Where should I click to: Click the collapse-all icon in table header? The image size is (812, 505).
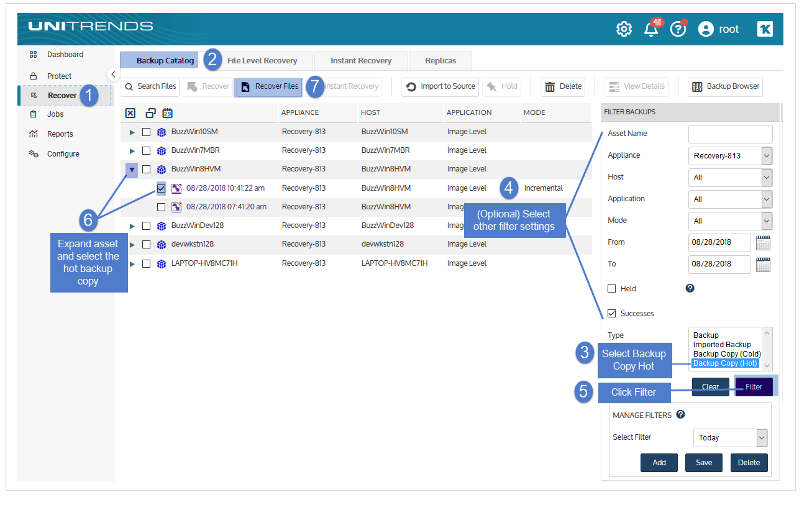150,113
